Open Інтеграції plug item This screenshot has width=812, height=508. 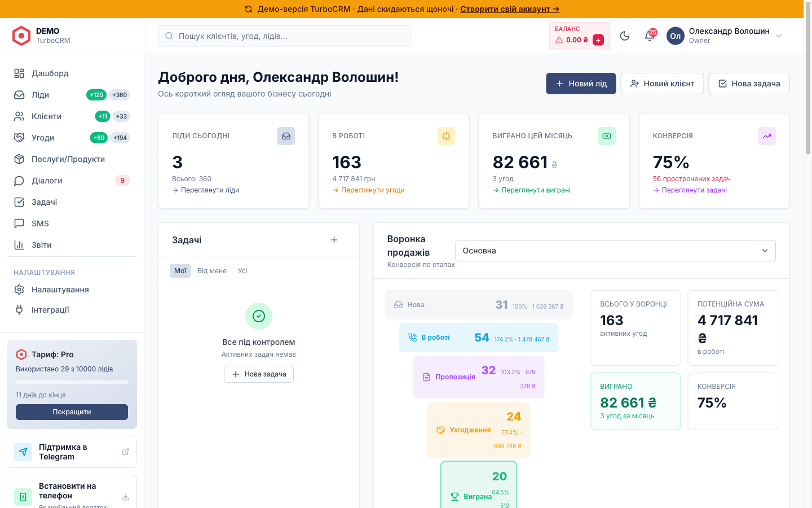coord(72,310)
